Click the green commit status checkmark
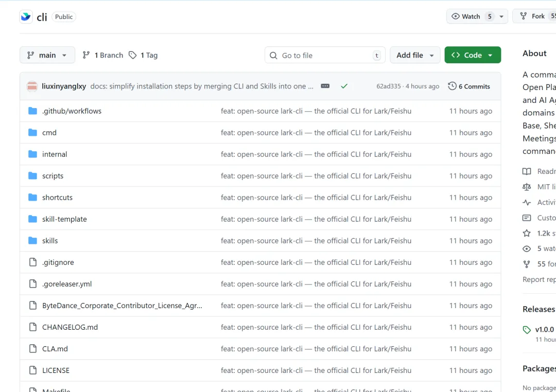 [x=344, y=86]
